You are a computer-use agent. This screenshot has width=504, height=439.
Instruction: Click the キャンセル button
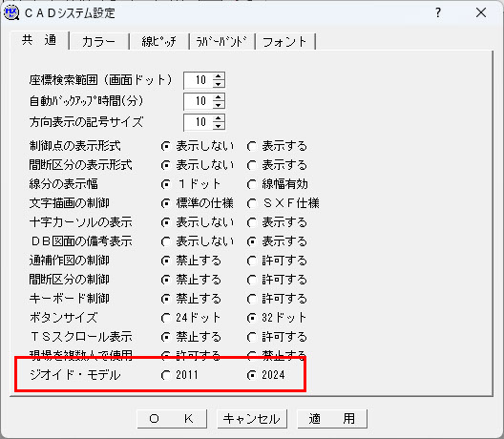click(x=252, y=419)
